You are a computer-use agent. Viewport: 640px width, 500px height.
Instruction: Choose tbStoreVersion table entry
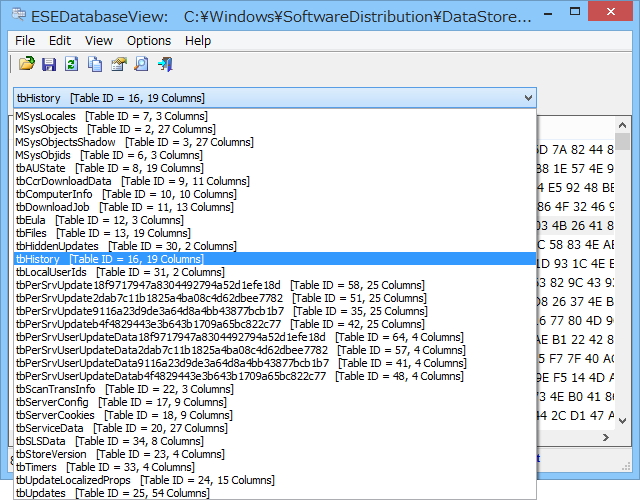click(x=275, y=454)
